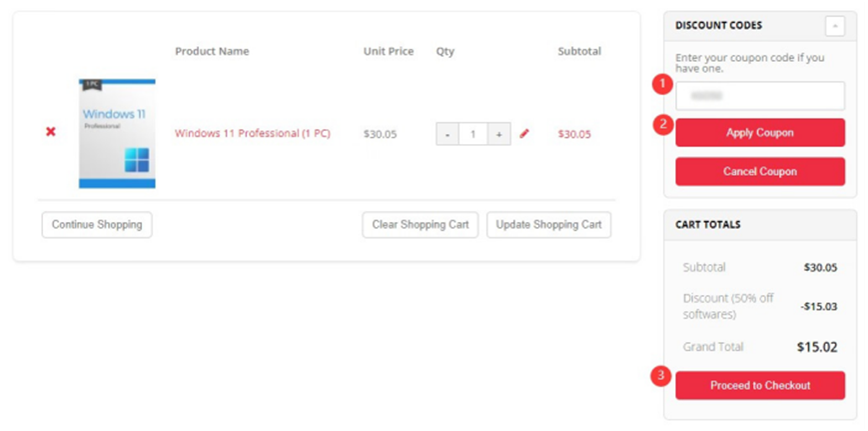868x431 pixels.
Task: Click Continue Shopping button
Action: tap(97, 225)
